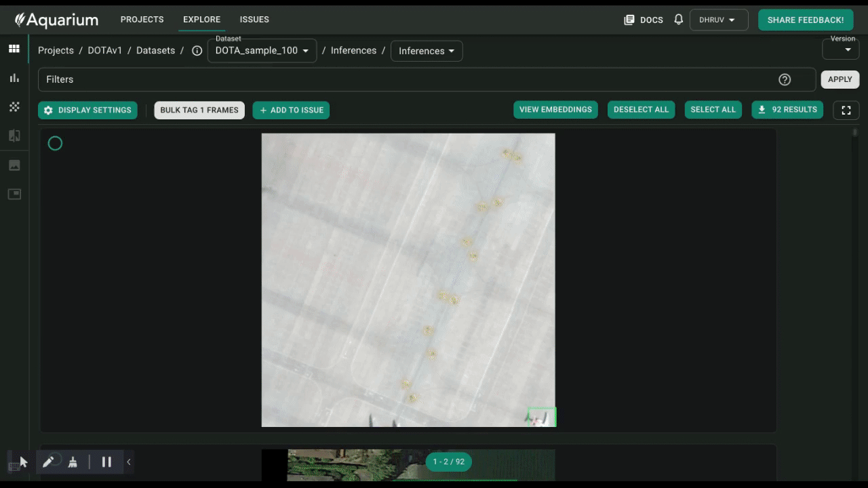Click the Aquarium logo
The width and height of the screenshot is (868, 488).
pos(56,20)
